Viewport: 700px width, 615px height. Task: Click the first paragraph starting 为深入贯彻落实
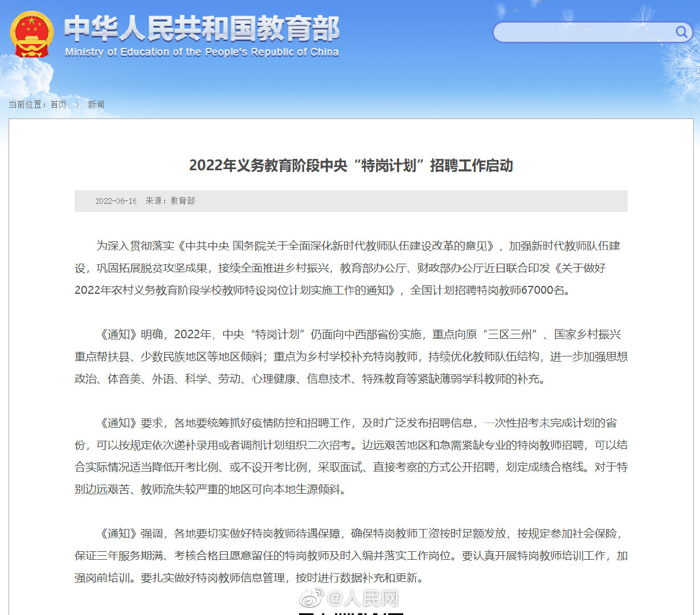[x=351, y=268]
